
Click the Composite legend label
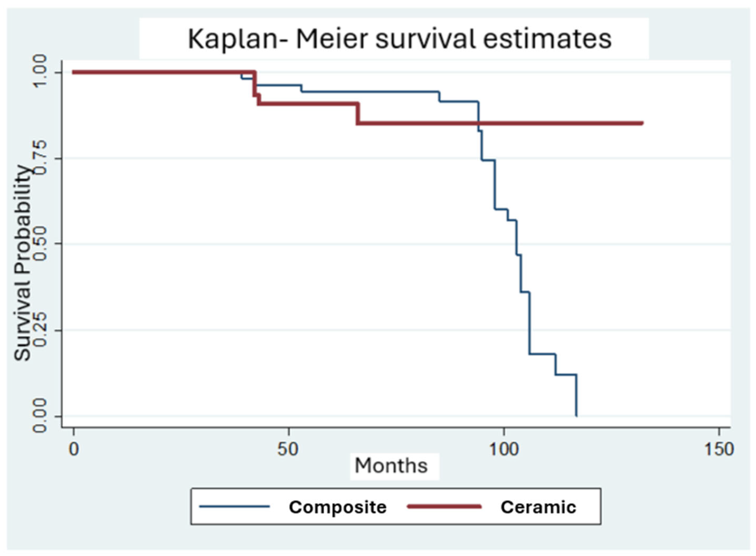(337, 507)
